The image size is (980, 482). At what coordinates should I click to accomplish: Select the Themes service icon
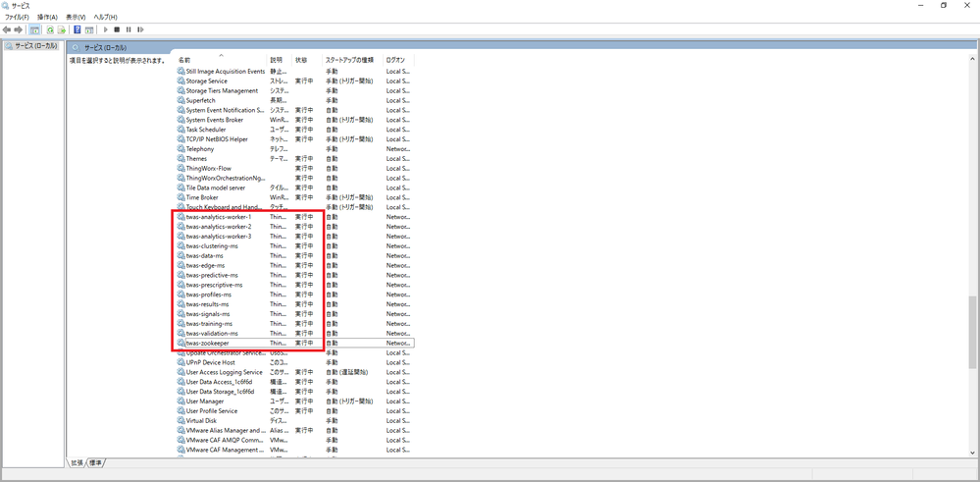point(181,159)
